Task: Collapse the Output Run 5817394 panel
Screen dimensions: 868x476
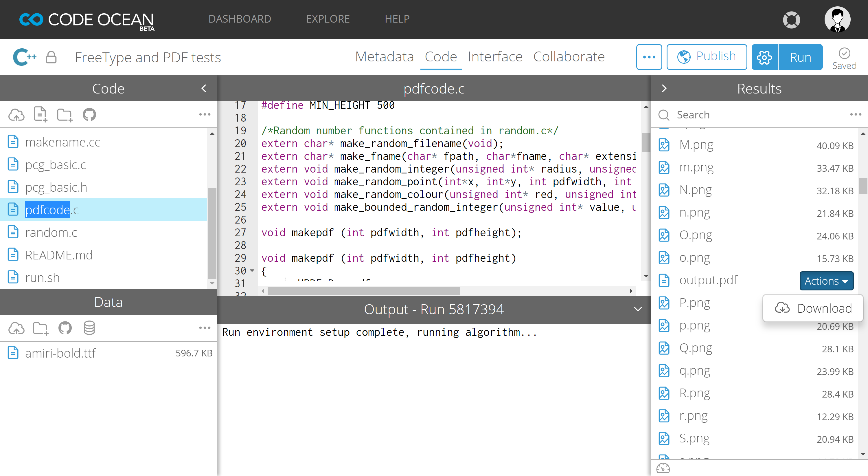Action: pos(637,309)
